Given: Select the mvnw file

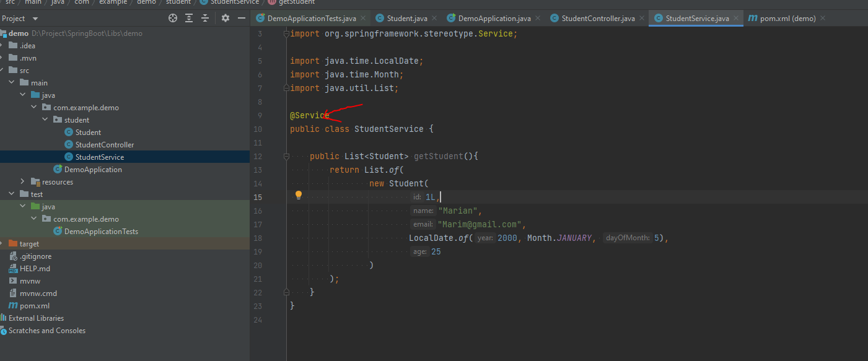Looking at the screenshot, I should pos(30,281).
